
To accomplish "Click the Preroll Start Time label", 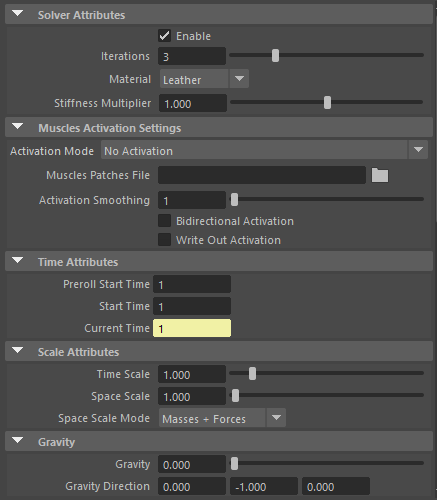I will [x=106, y=284].
